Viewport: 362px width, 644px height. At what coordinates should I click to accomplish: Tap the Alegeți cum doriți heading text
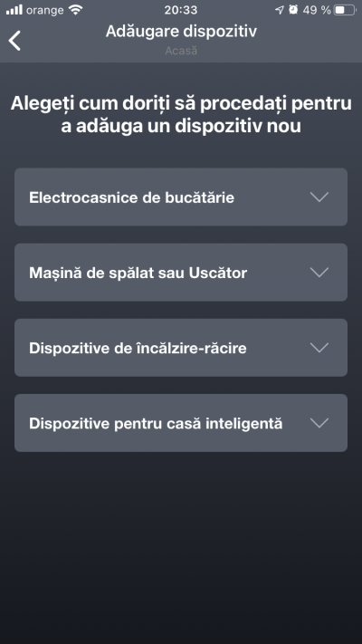coord(181,115)
